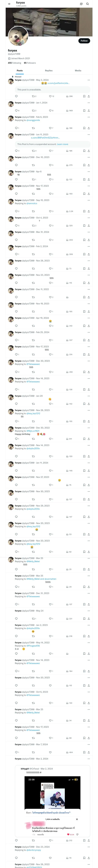Reply to the pinned May 3, 2024 post
Viewport: 98px width, 868px height.
[x=16, y=96]
